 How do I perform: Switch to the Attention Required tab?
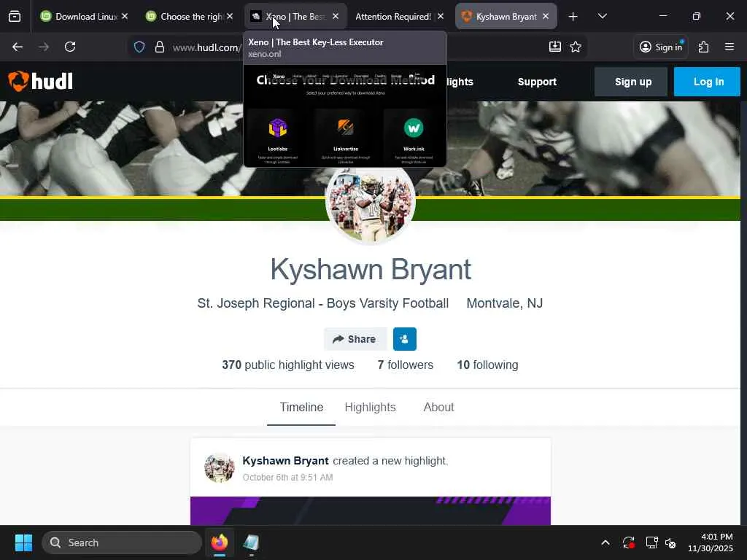[x=399, y=16]
